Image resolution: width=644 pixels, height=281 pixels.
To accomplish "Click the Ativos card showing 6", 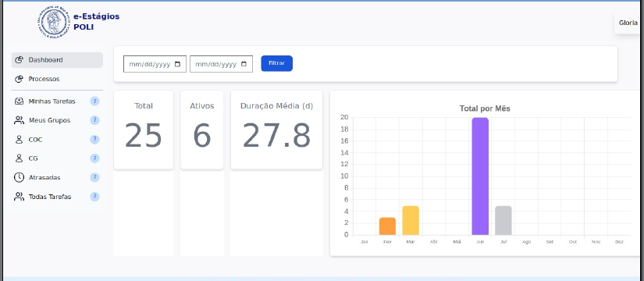I will (x=202, y=130).
